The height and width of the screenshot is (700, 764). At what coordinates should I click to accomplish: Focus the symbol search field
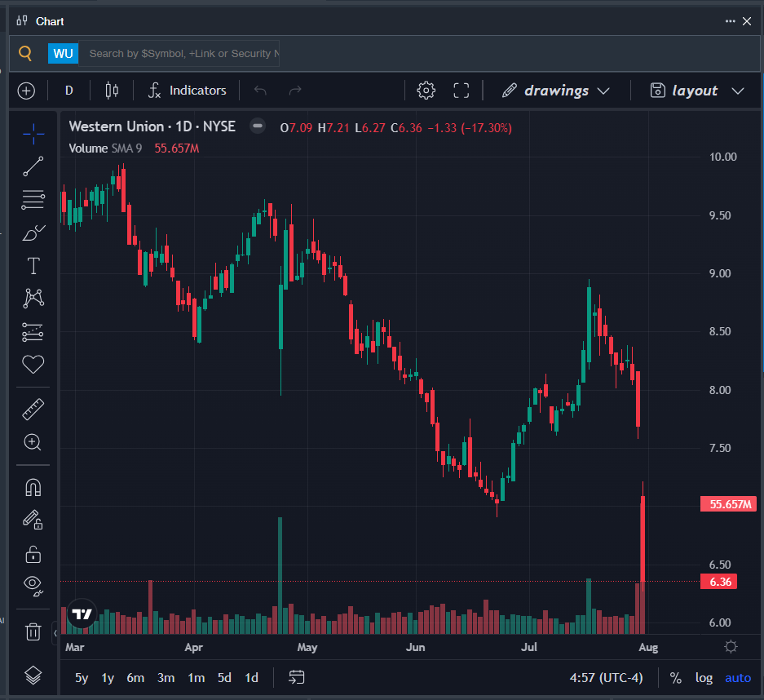pos(179,54)
